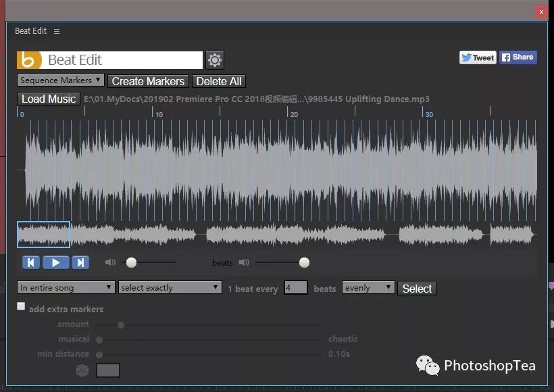Open Beat Edit settings gear

point(214,60)
